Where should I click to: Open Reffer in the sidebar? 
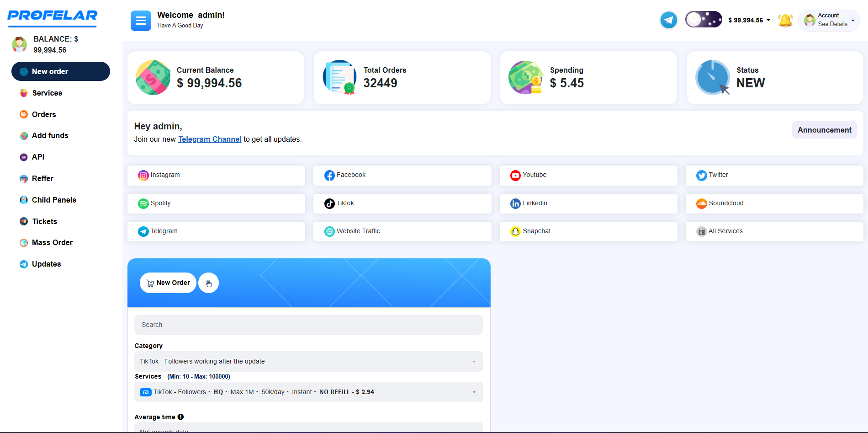(42, 178)
